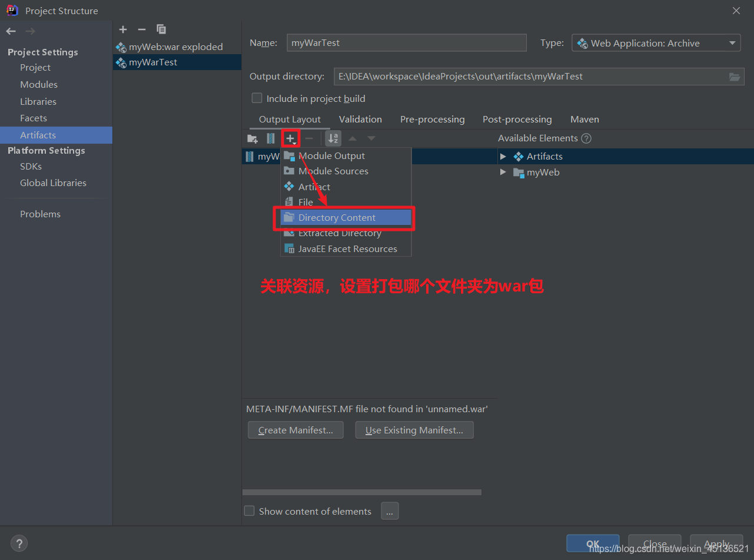754x560 pixels.
Task: Choose Module Output from popup menu
Action: click(346, 156)
